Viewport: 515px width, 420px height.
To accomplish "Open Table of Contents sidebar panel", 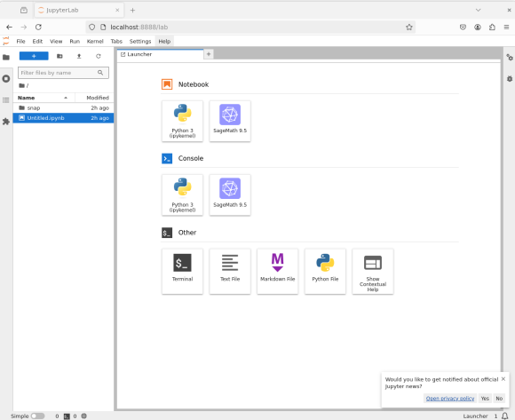I will [x=6, y=100].
